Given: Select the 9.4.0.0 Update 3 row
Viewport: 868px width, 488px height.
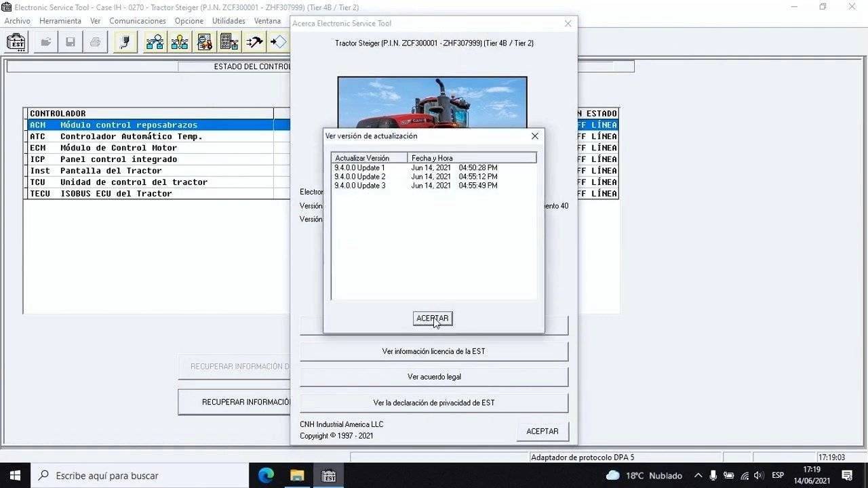Looking at the screenshot, I should coord(434,185).
